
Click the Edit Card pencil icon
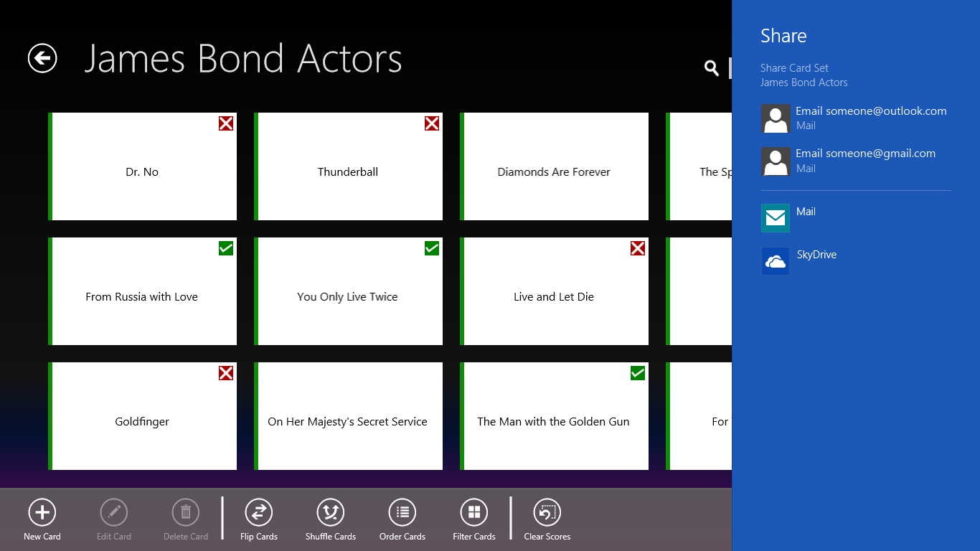(113, 514)
